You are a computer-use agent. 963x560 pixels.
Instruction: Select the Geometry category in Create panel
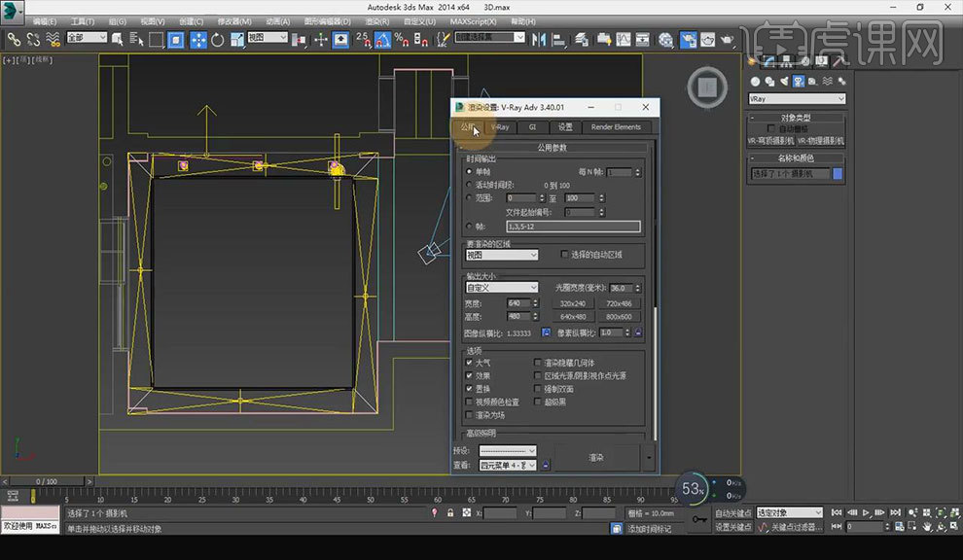pos(756,81)
